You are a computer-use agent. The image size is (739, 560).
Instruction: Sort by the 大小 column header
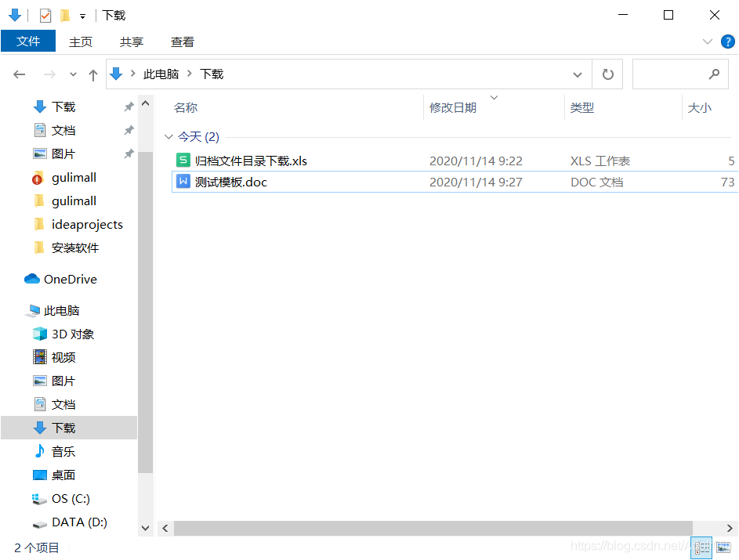pyautogui.click(x=699, y=108)
